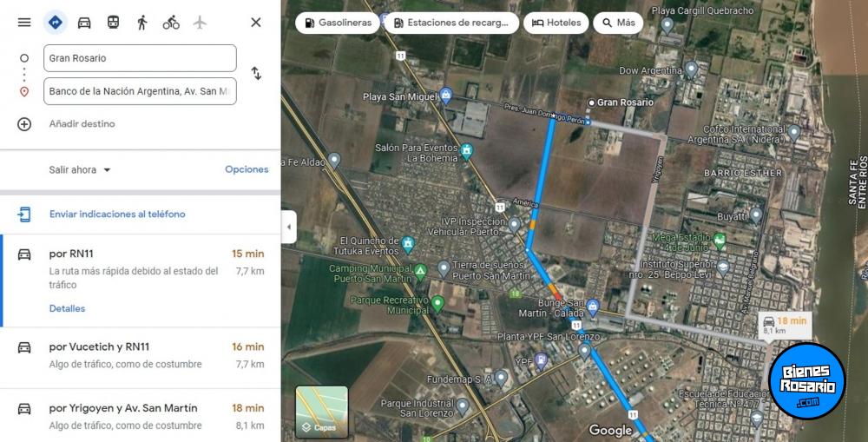Click Enviar indicaciones al teléfono
This screenshot has height=442, width=868.
[117, 214]
